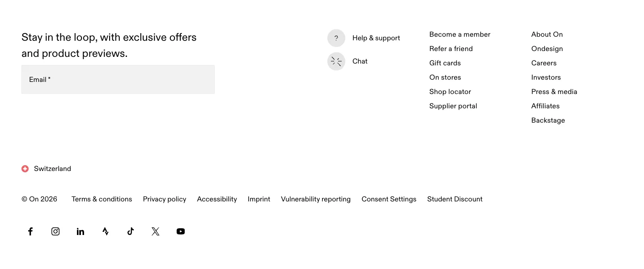
Task: View the Accessibility statement
Action: [x=217, y=199]
